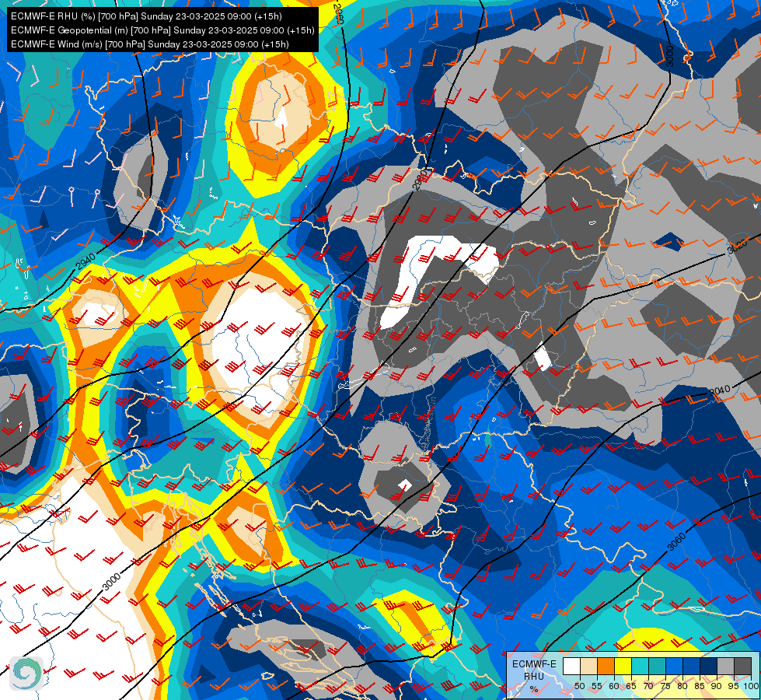This screenshot has height=700, width=761.
Task: Click the '50' legend scale value
Action: (x=580, y=686)
